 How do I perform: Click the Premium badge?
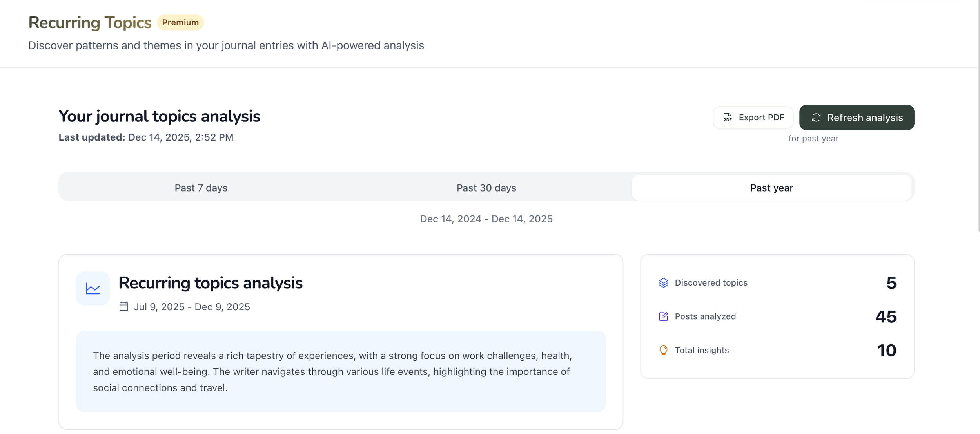click(x=180, y=22)
